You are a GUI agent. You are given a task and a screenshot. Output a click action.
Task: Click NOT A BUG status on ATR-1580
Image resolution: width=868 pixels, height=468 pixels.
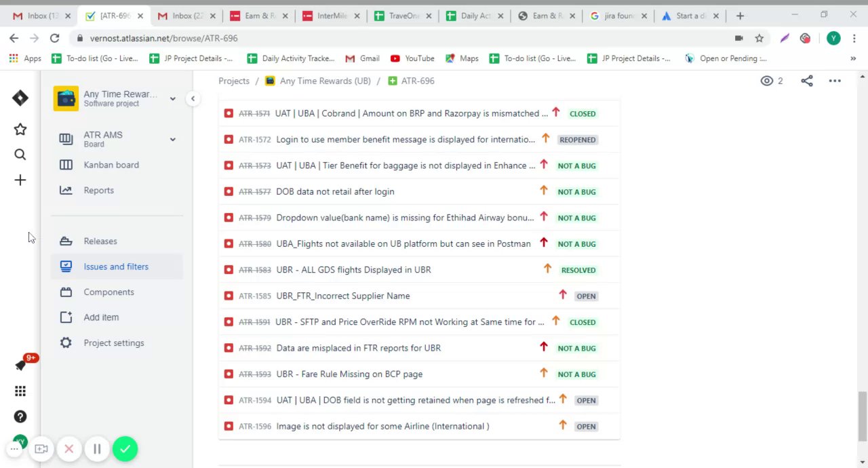coord(576,244)
